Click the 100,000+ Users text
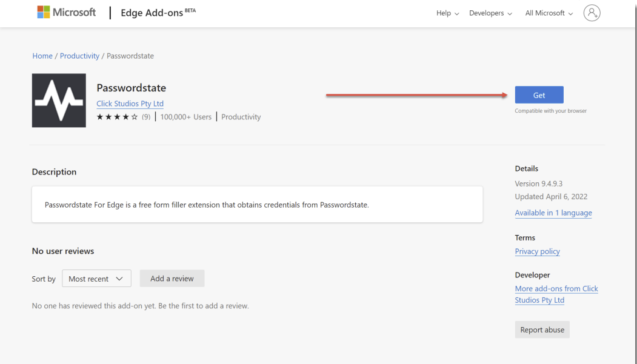The image size is (637, 364). tap(185, 117)
